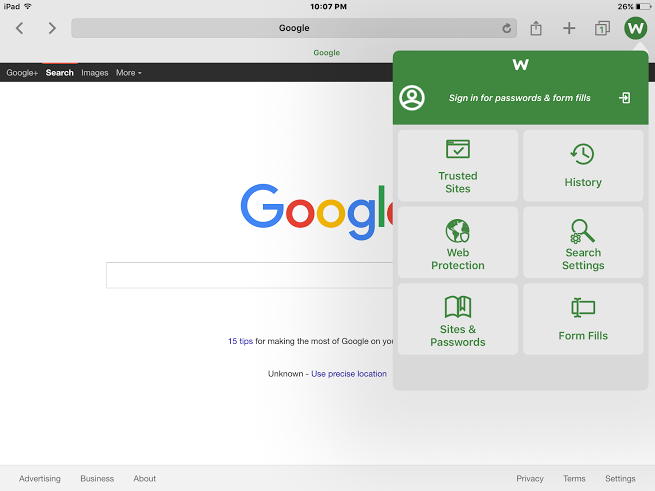Tap the 10:07 PM clock

(328, 6)
